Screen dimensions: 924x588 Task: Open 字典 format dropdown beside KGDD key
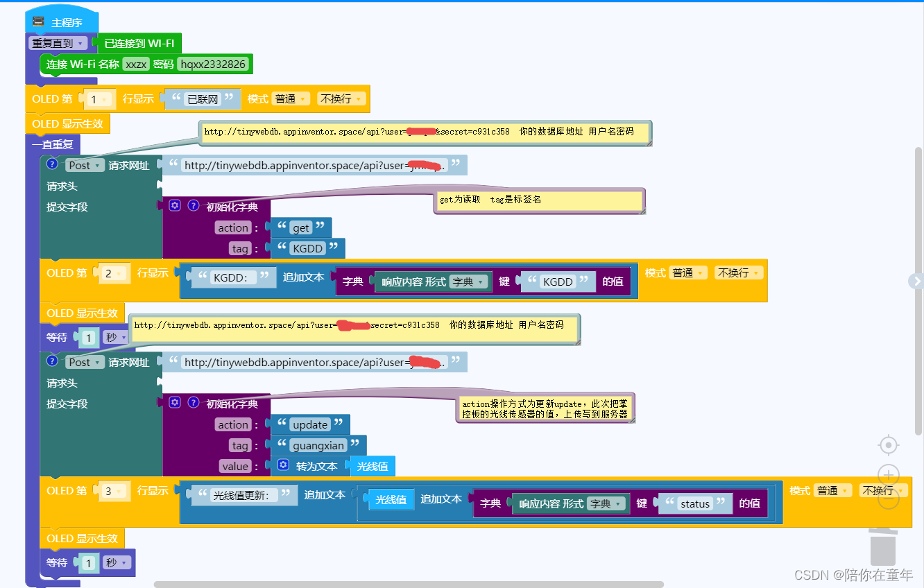point(470,282)
